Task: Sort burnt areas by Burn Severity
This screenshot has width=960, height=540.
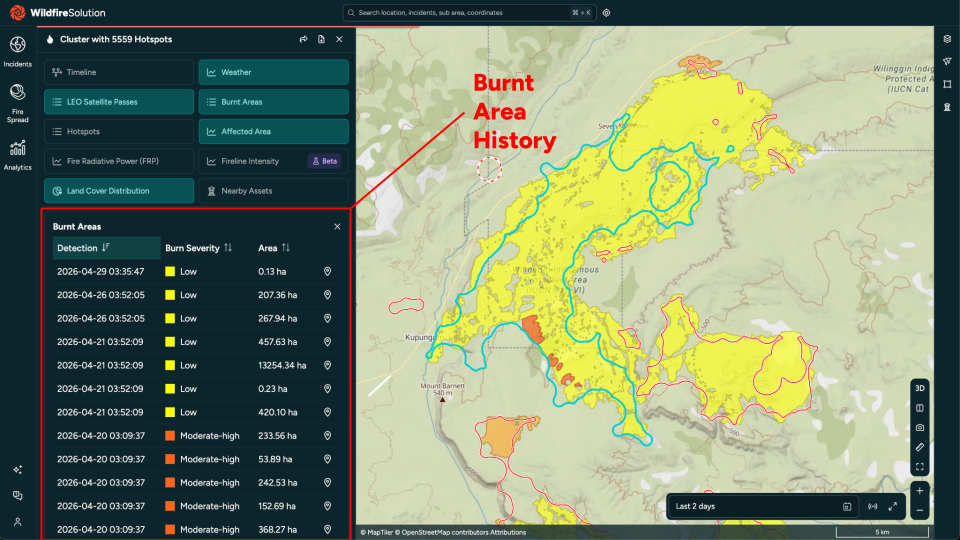Action: (198, 248)
